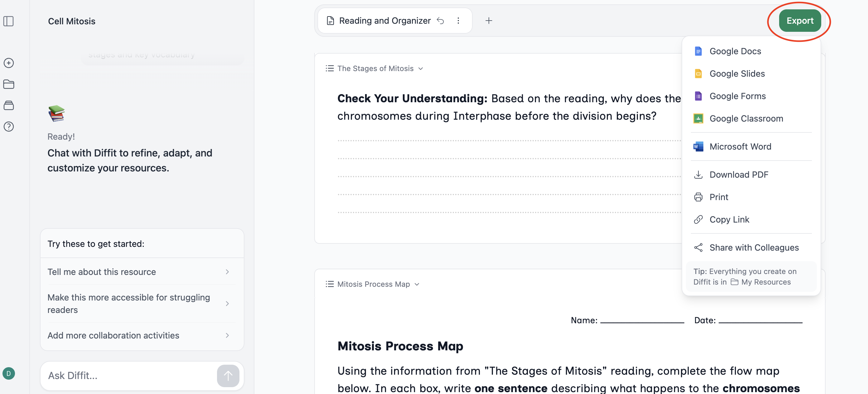This screenshot has width=868, height=394.
Task: Open the folder icon in the sidebar
Action: pos(8,84)
